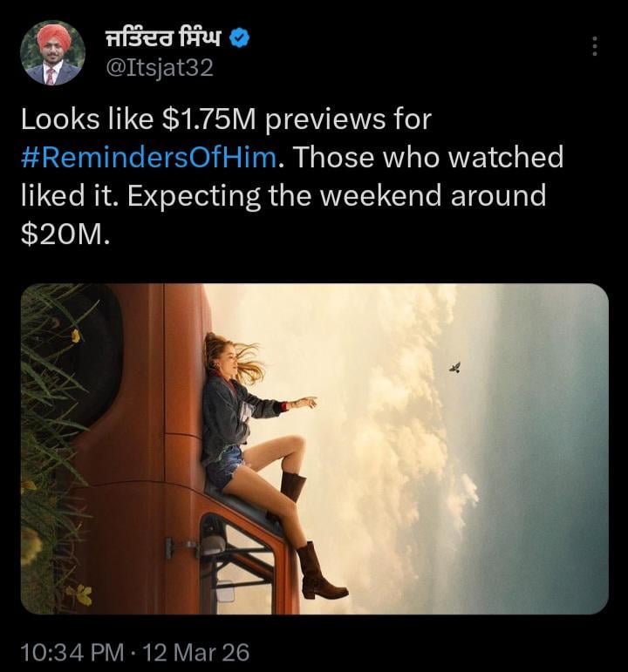Viewport: 628px width, 672px height.
Task: Click the truck windshield in the poster
Action: point(240,565)
